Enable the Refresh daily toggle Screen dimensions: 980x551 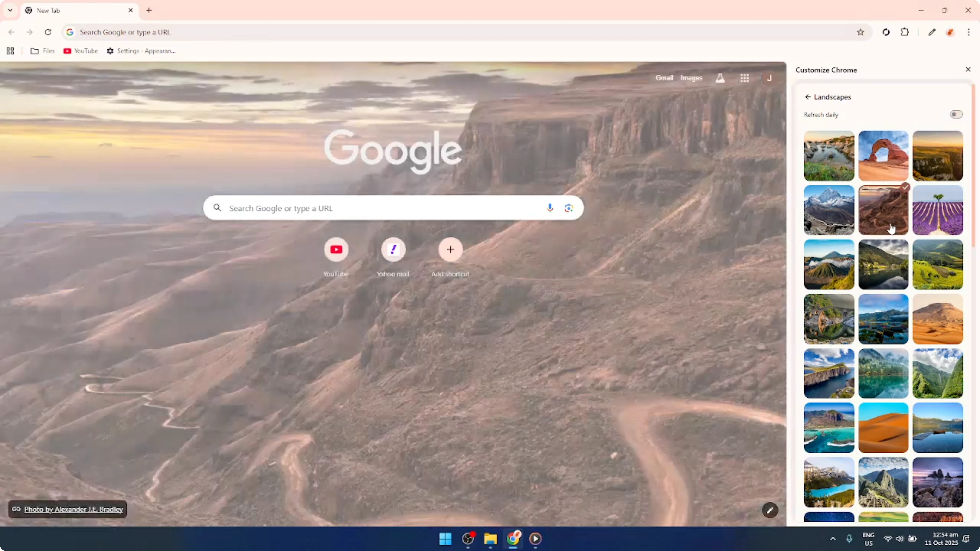[956, 114]
